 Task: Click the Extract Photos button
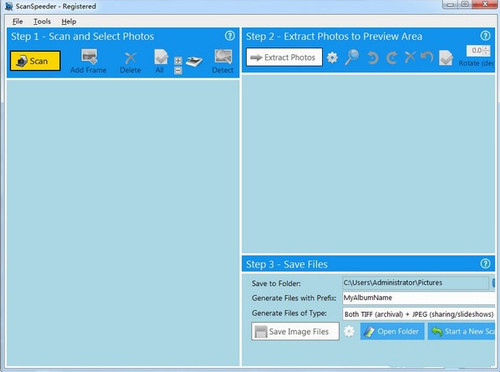tap(284, 57)
